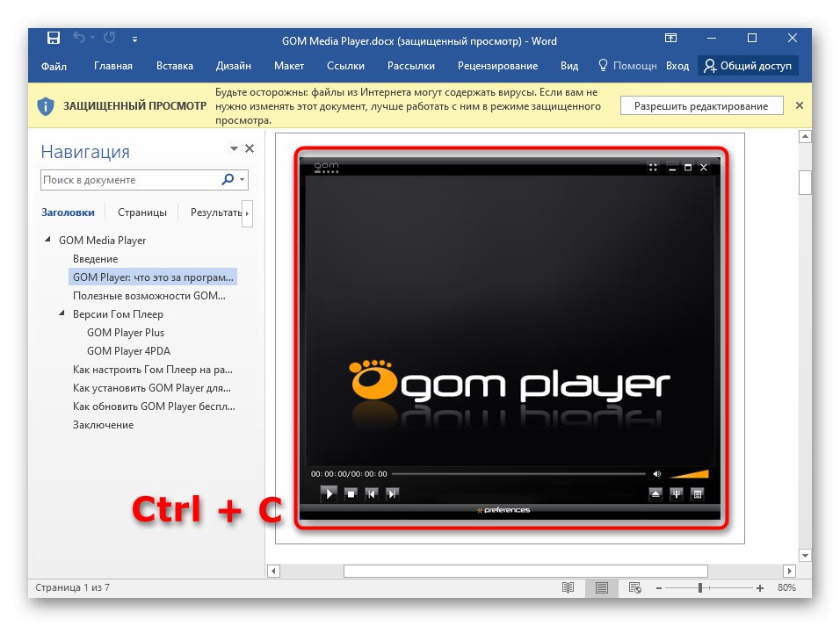Screen dimensions: 840x626
Task: Go to the GOM Player 4PDA heading
Action: (x=128, y=351)
